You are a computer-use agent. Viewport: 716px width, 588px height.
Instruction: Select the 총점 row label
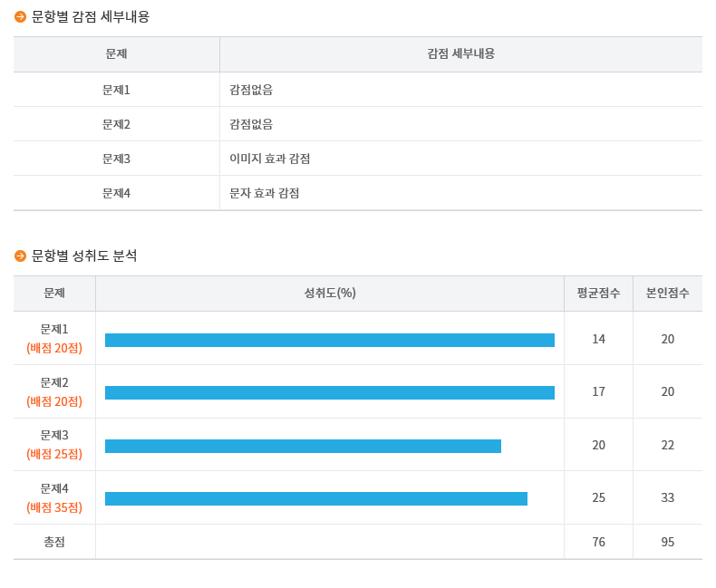click(x=54, y=542)
